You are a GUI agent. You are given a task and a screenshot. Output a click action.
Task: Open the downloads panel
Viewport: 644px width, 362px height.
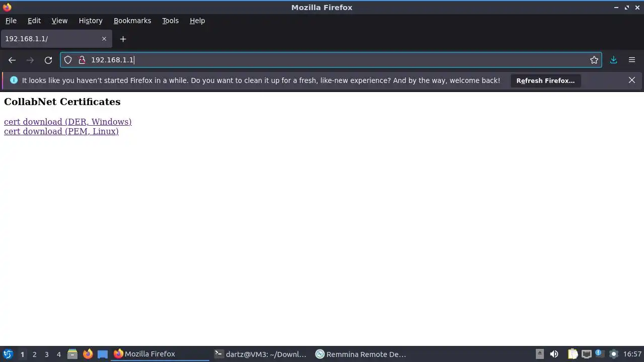coord(613,60)
